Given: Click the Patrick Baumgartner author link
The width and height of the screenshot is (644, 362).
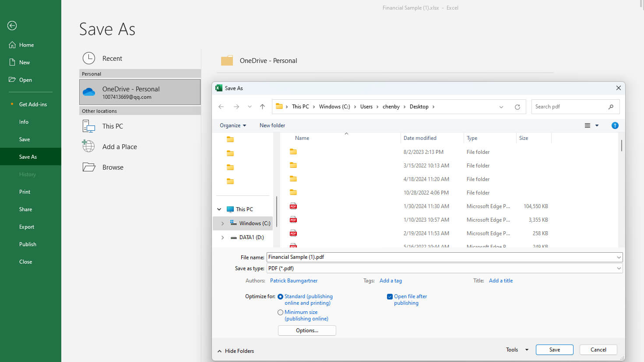Looking at the screenshot, I should 294,280.
